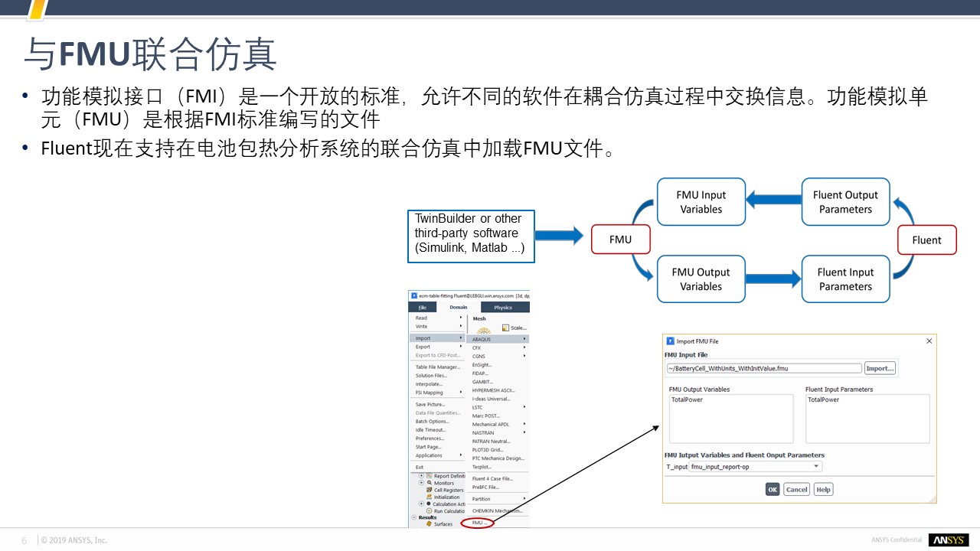This screenshot has height=551, width=980.
Task: Click Help in Import FMU File dialog
Action: 823,489
